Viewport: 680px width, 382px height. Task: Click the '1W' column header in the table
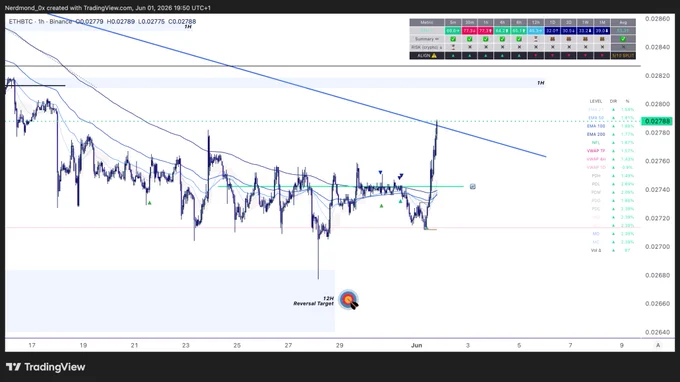coord(585,22)
